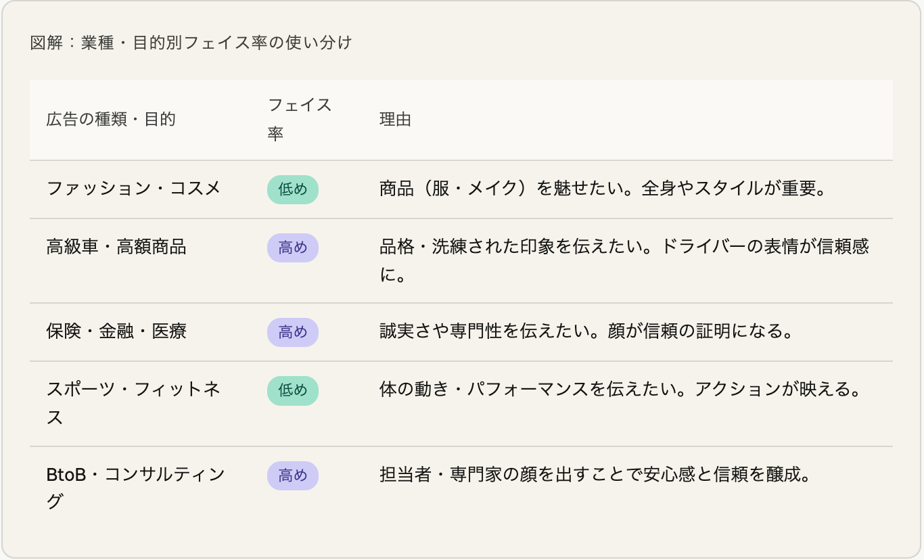Click the 低め badge for スポーツ・フィットネス

293,390
